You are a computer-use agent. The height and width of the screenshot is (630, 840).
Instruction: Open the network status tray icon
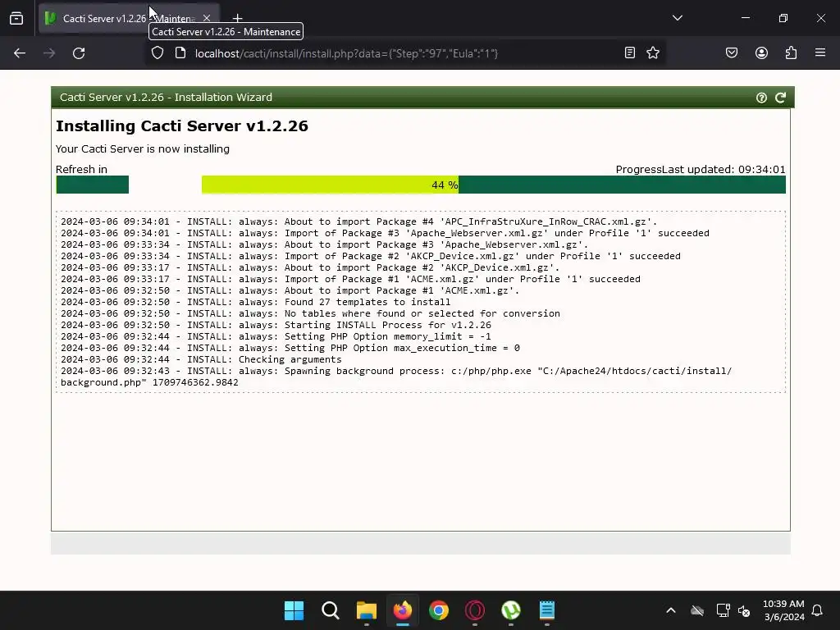click(723, 610)
